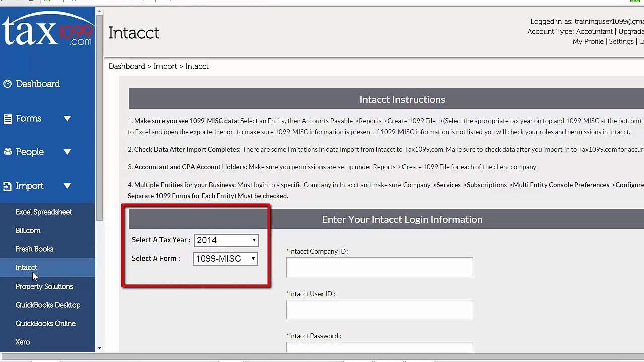Image resolution: width=644 pixels, height=362 pixels.
Task: Click the Dashboard gauge icon
Action: coord(7,84)
